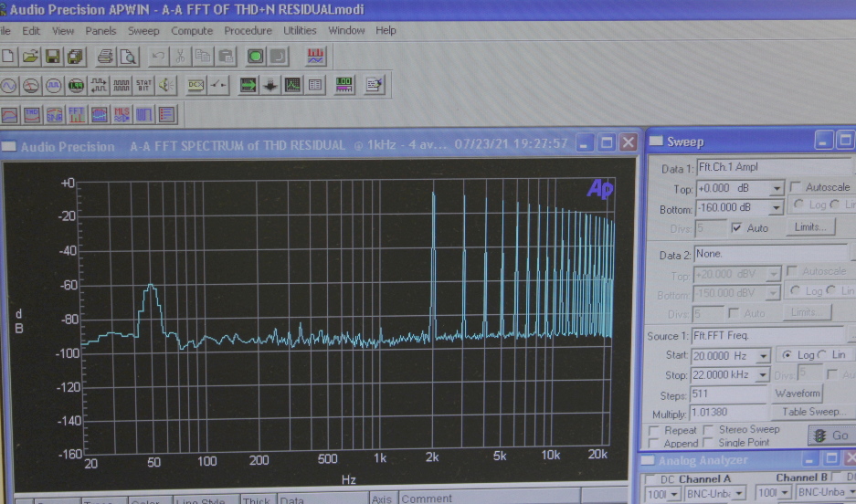
Task: Open the Window menu
Action: click(x=346, y=30)
